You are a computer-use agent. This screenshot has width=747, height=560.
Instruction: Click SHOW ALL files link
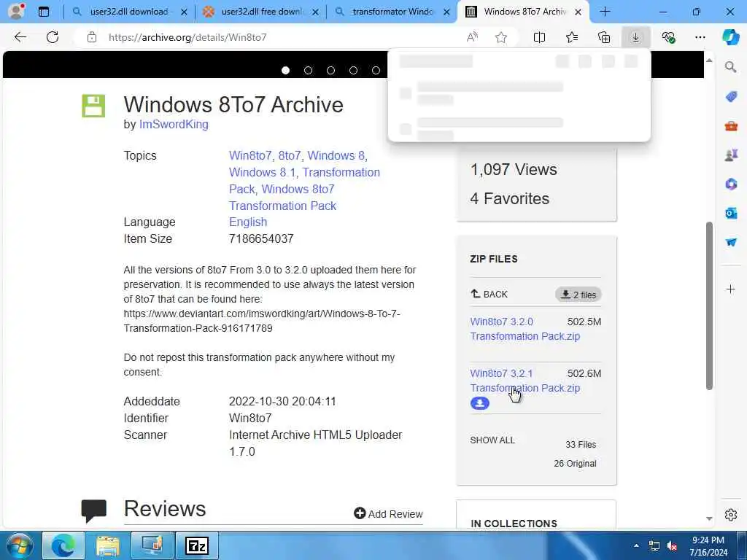coord(492,440)
